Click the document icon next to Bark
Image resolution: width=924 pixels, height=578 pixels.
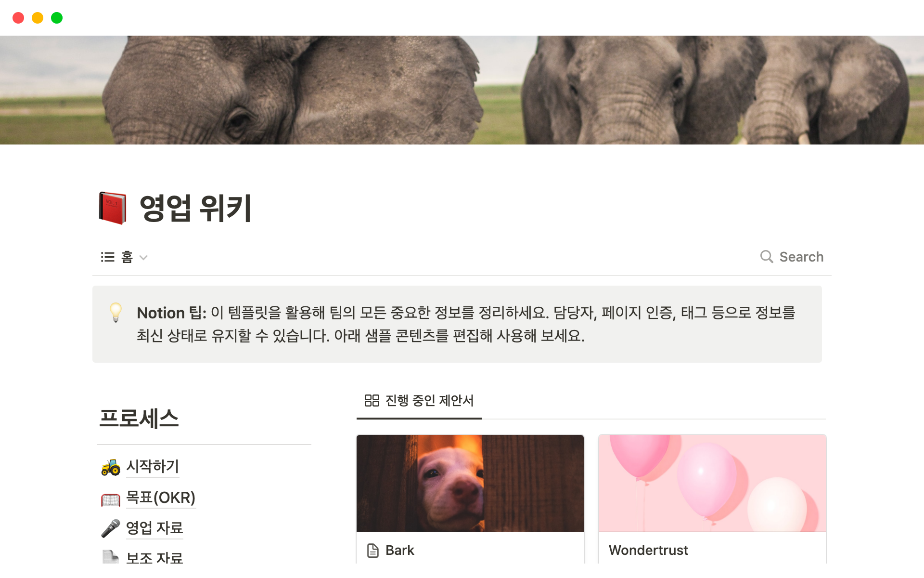pos(373,551)
